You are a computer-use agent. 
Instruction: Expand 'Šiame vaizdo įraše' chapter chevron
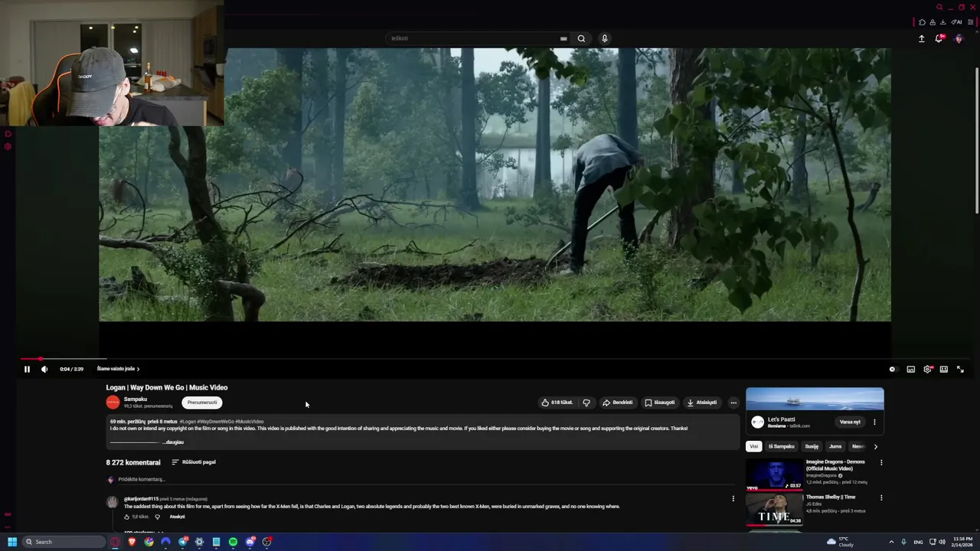[x=138, y=369]
